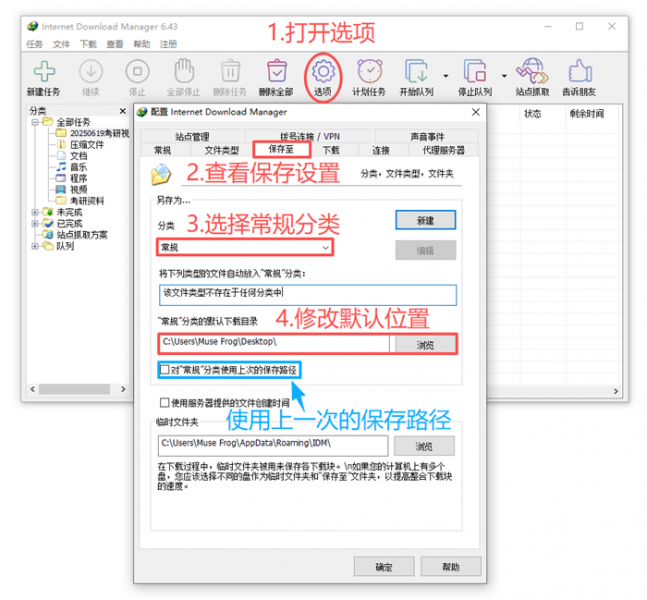Click right arrow of task list scrollbar
The width and height of the screenshot is (647, 600).
(x=616, y=391)
